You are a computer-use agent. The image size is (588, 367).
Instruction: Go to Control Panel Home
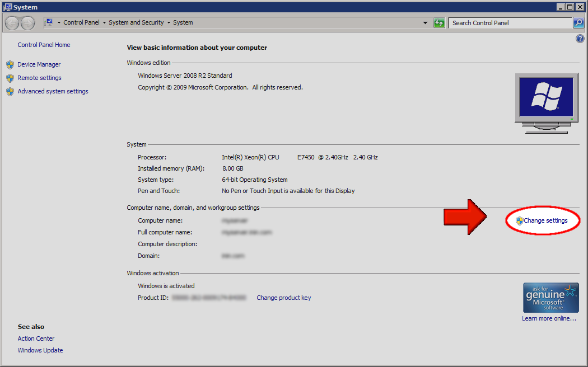44,45
